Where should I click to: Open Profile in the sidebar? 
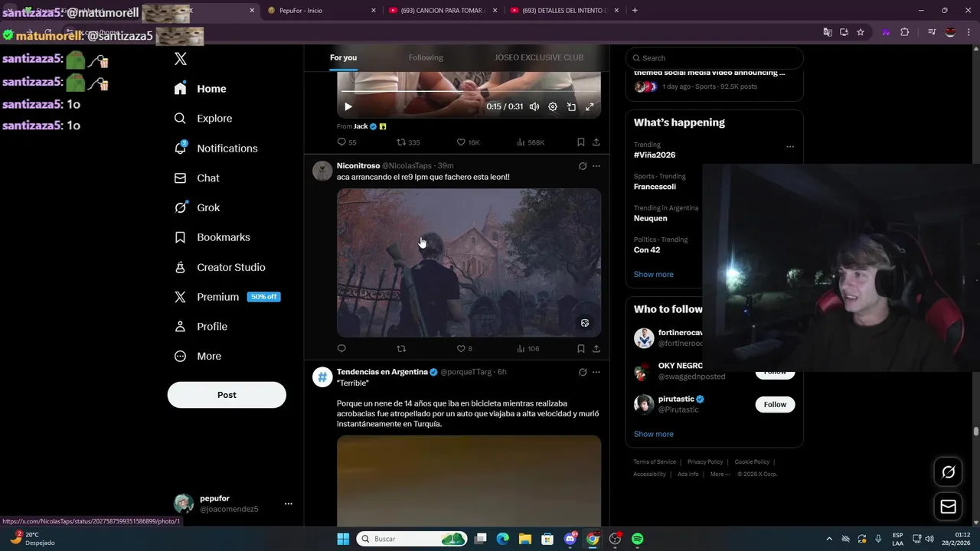[x=201, y=327]
